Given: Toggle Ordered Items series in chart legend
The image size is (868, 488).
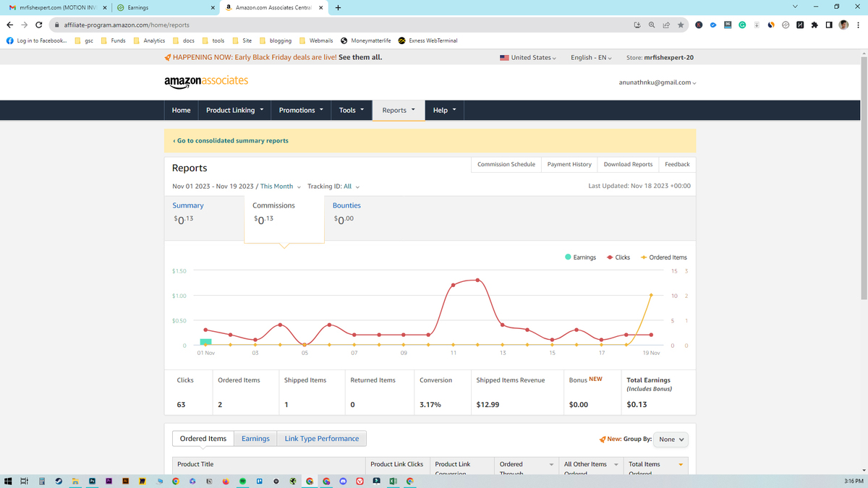Looking at the screenshot, I should pyautogui.click(x=663, y=257).
